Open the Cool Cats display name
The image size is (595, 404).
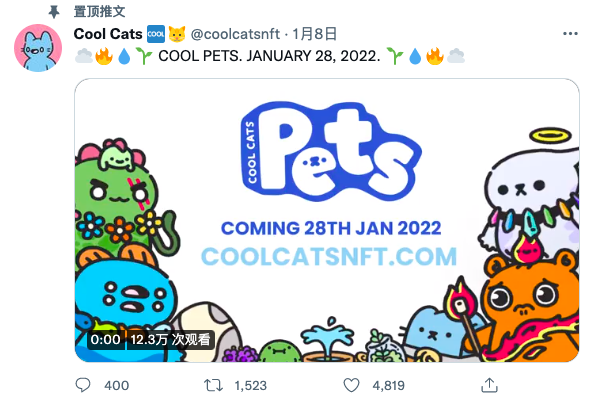(108, 34)
